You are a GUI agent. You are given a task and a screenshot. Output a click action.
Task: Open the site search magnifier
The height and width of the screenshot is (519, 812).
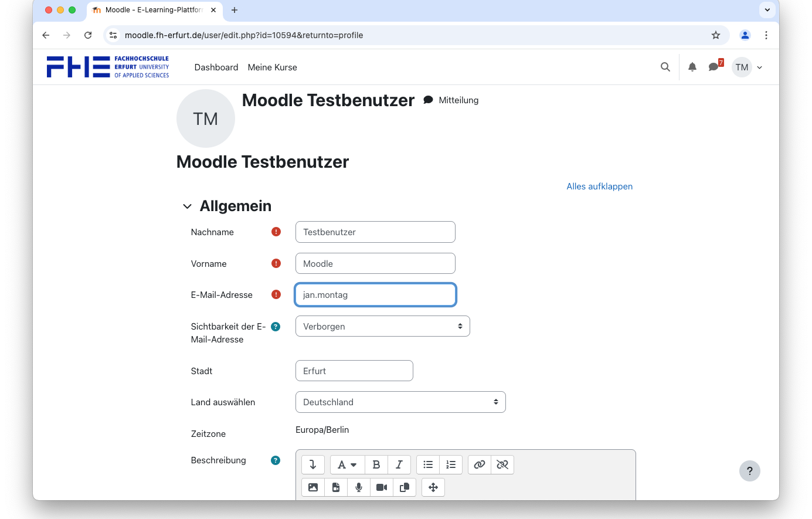(x=665, y=67)
